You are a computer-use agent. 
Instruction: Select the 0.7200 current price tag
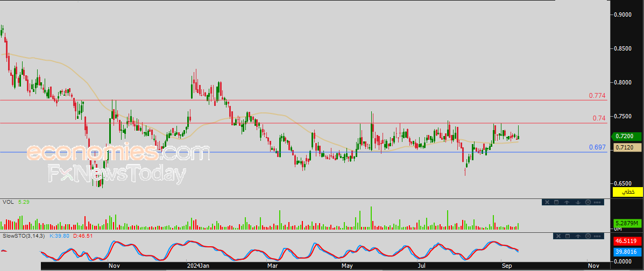pos(627,137)
